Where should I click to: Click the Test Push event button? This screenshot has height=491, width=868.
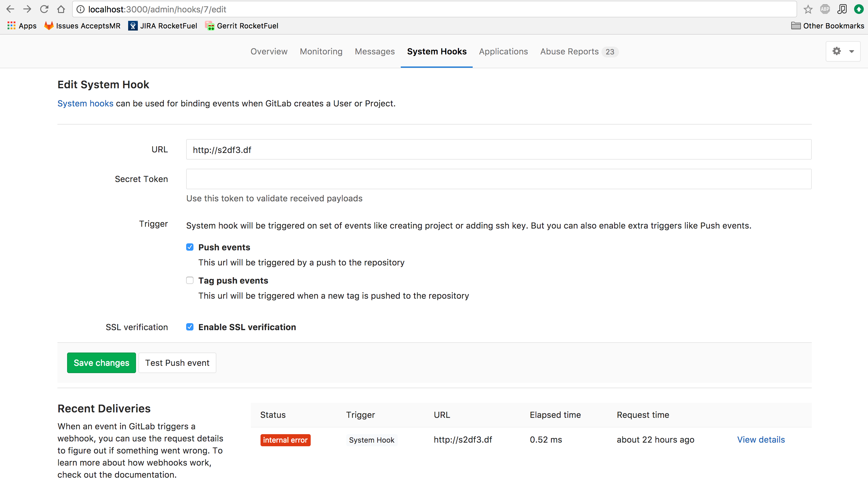(x=177, y=363)
